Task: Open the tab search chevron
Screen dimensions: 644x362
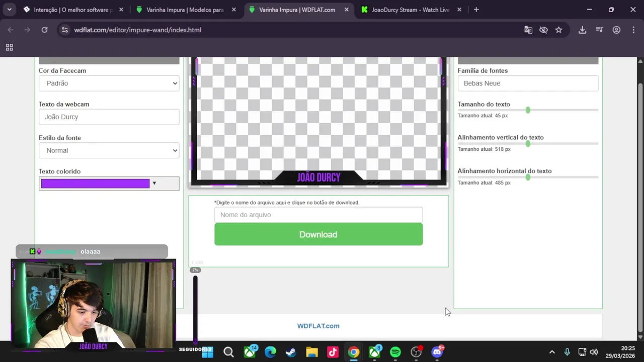Action: tap(9, 10)
